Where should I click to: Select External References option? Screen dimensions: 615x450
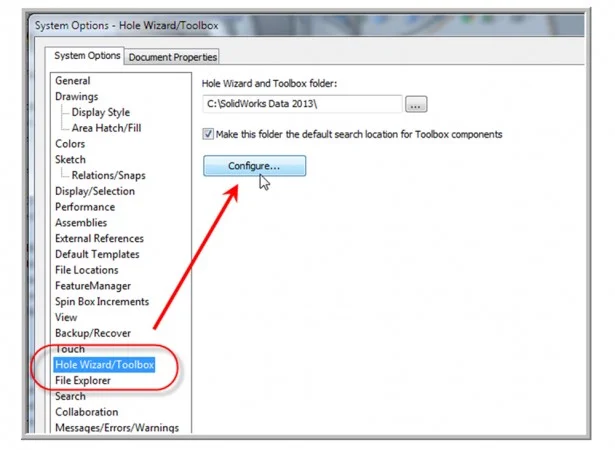99,239
